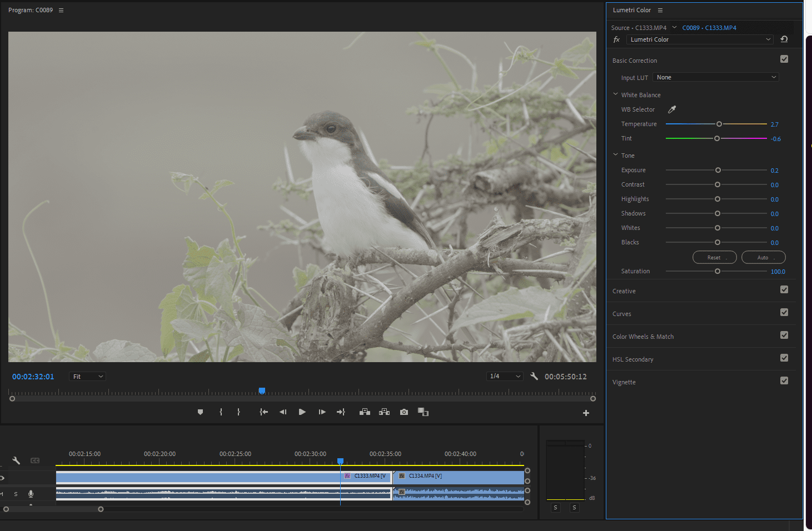Screen dimensions: 812x531
Task: Click the Saturation slider handle
Action: pyautogui.click(x=718, y=271)
